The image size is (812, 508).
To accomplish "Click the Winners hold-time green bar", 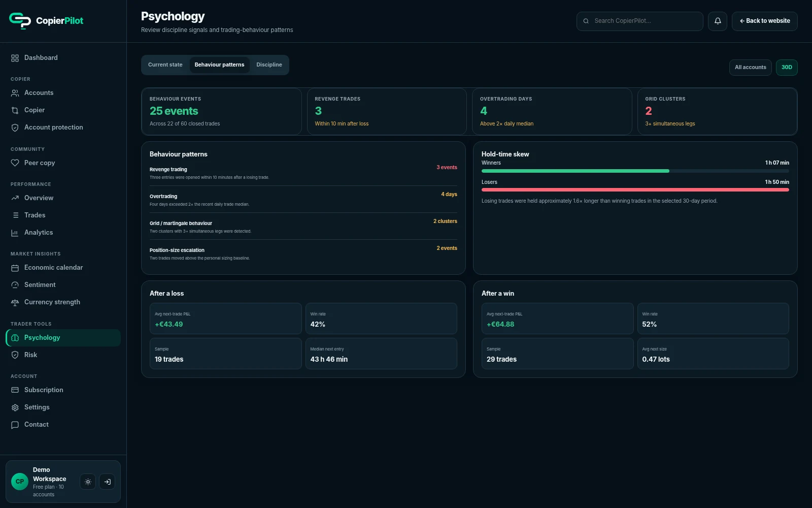I will click(x=576, y=171).
